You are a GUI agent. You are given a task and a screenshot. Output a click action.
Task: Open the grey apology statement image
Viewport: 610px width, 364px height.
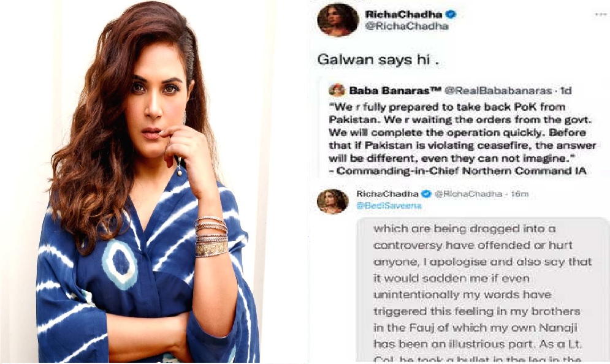[482, 290]
